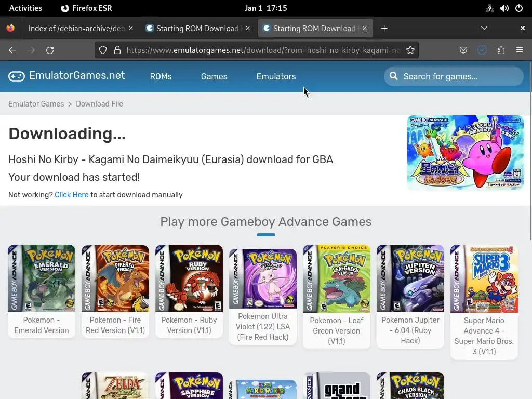532x399 pixels.
Task: Open the Pokemon Ultra Violet cover
Action: point(262,278)
